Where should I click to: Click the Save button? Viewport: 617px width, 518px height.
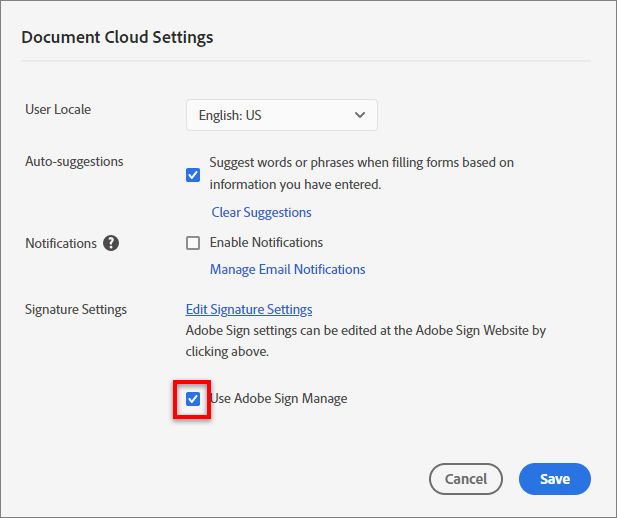[x=555, y=479]
